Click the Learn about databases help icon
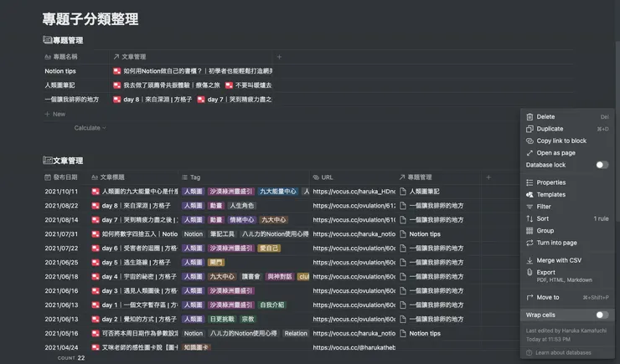The height and width of the screenshot is (364, 620). [529, 352]
